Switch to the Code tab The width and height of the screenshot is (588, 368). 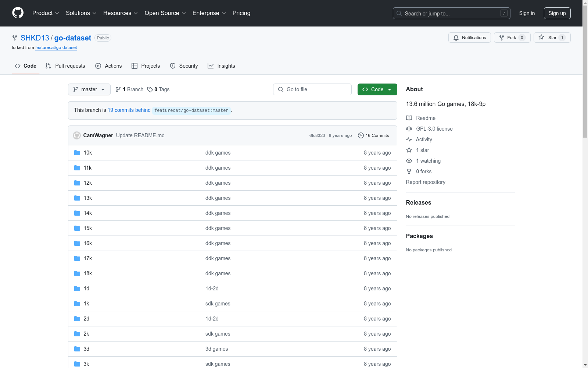point(26,66)
